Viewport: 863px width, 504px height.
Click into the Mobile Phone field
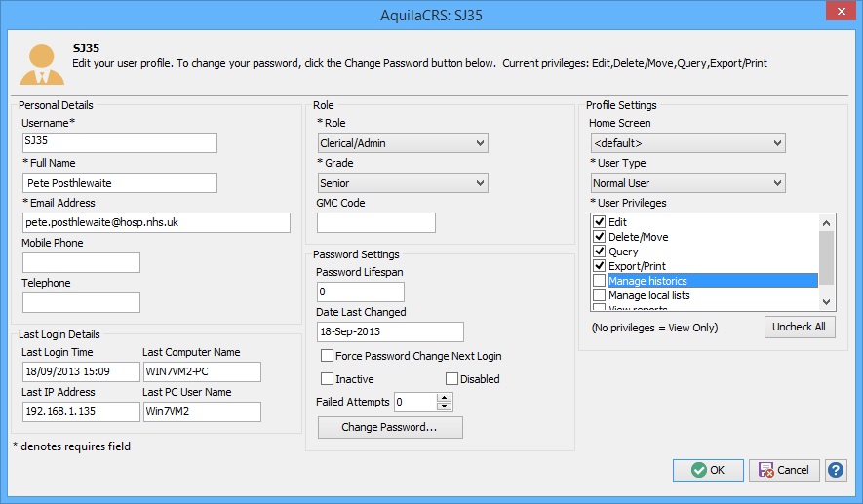click(x=81, y=262)
